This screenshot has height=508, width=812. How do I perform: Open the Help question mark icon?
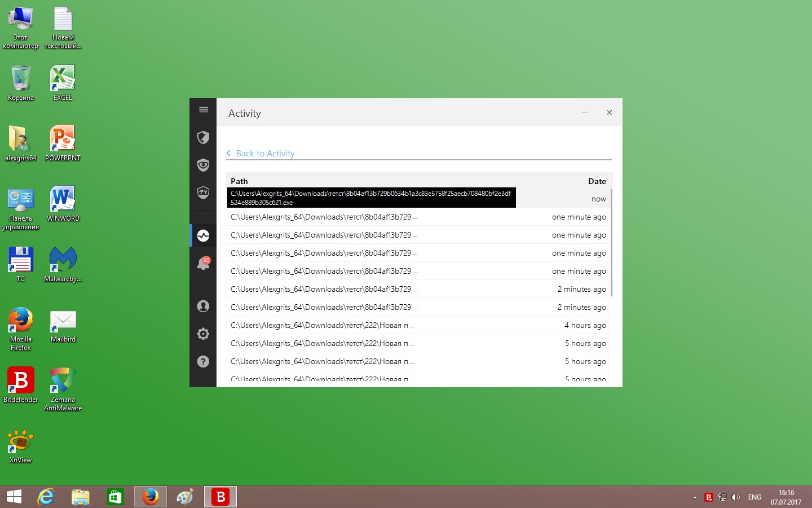[203, 361]
